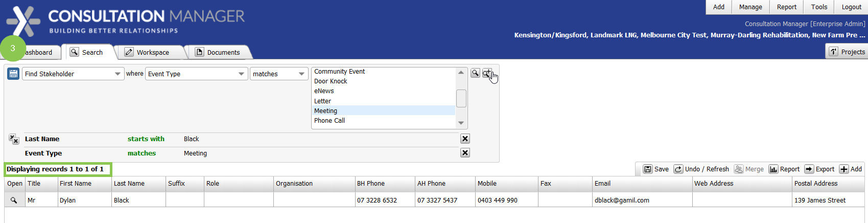
Task: Click the project list text in header
Action: click(x=690, y=35)
